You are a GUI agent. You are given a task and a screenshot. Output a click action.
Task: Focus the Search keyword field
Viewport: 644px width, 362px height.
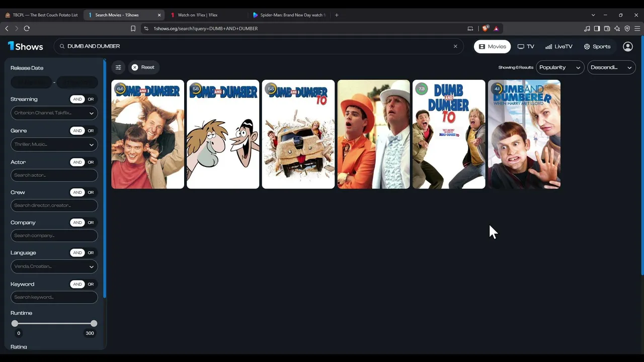point(54,297)
